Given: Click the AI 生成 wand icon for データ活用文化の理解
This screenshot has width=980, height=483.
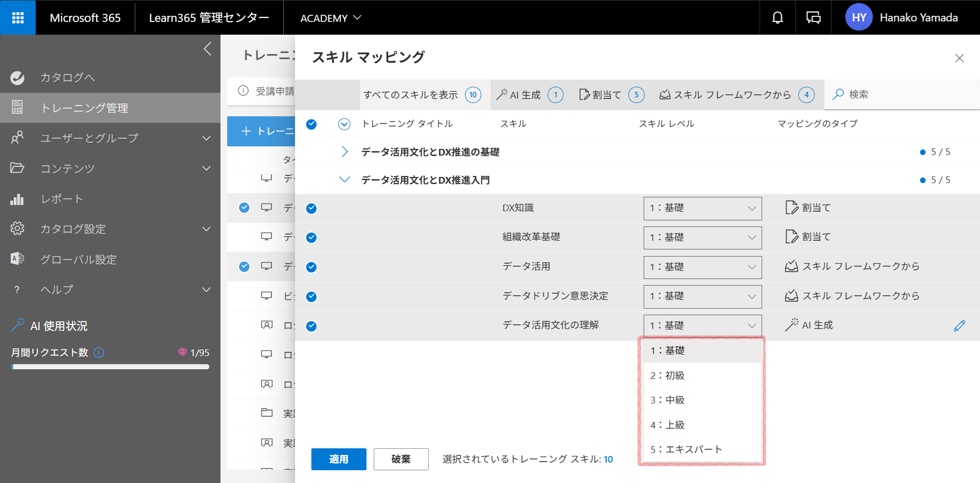Looking at the screenshot, I should pyautogui.click(x=792, y=325).
